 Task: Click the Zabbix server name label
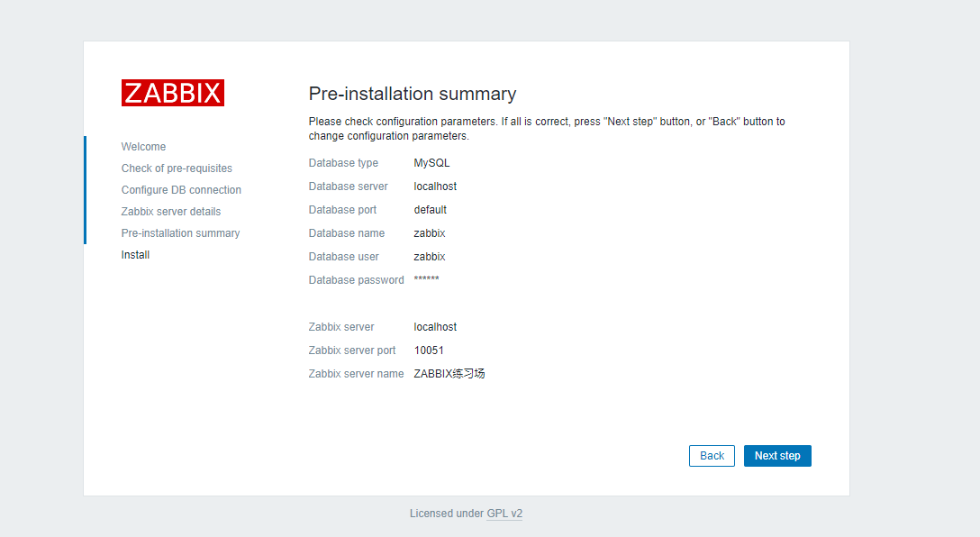coord(357,374)
